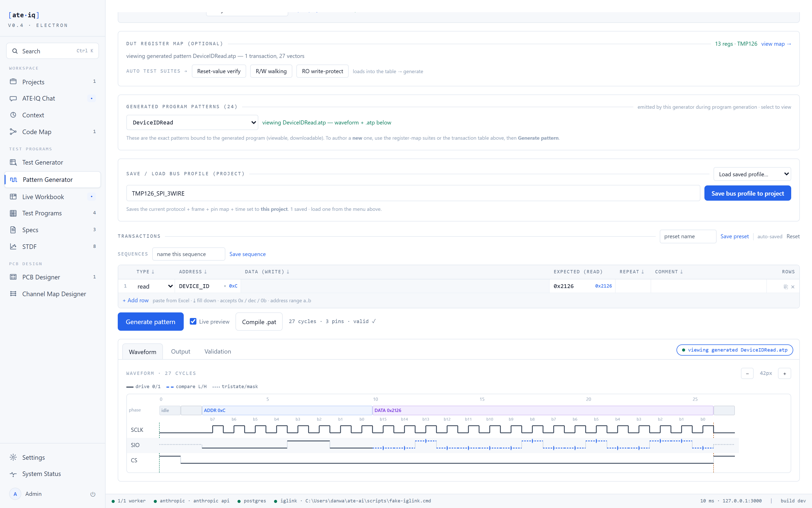Click the Live Workbook table icon

[13, 197]
